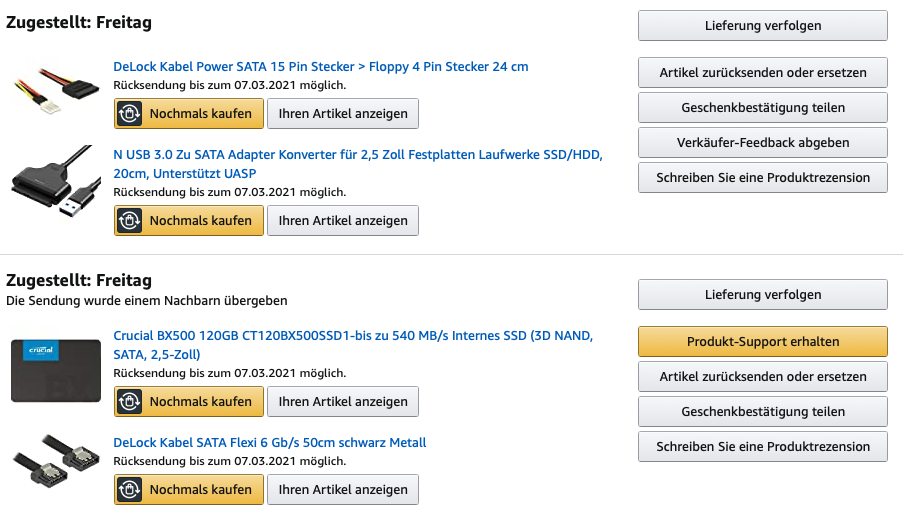Open the black SATA Flexi cable product image
The width and height of the screenshot is (903, 517).
(56, 461)
